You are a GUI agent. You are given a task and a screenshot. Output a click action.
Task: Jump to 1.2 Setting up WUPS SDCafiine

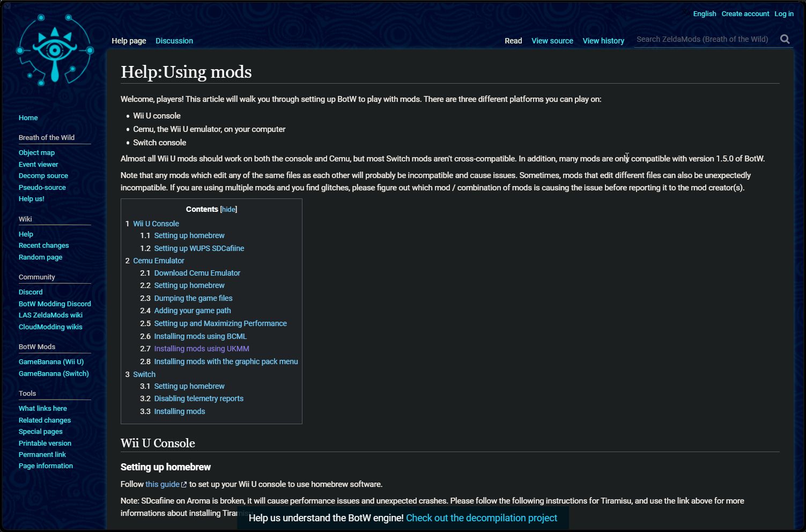tap(192, 248)
